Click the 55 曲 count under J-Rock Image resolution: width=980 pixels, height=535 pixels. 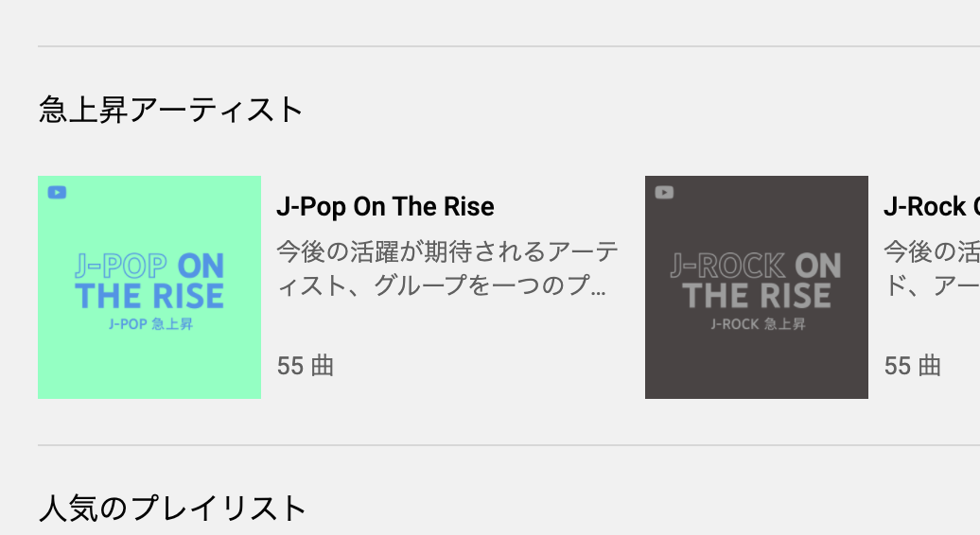coord(913,366)
